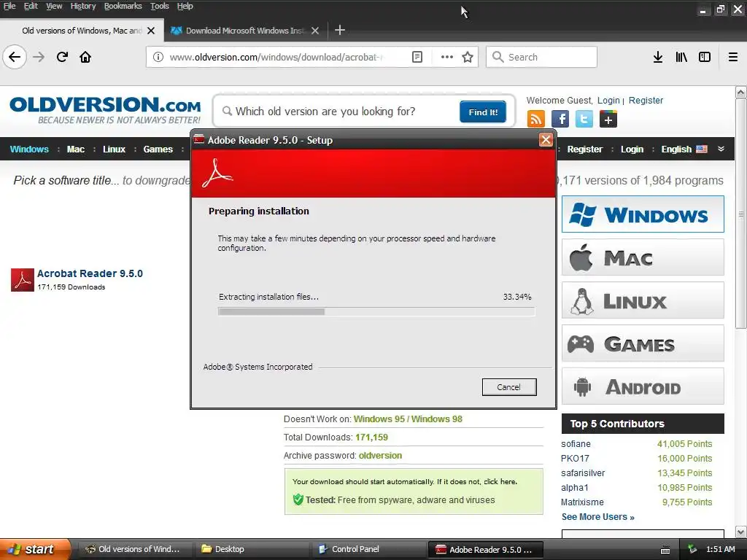This screenshot has height=560, width=747.
Task: Click the browser Back arrow button
Action: [15, 57]
